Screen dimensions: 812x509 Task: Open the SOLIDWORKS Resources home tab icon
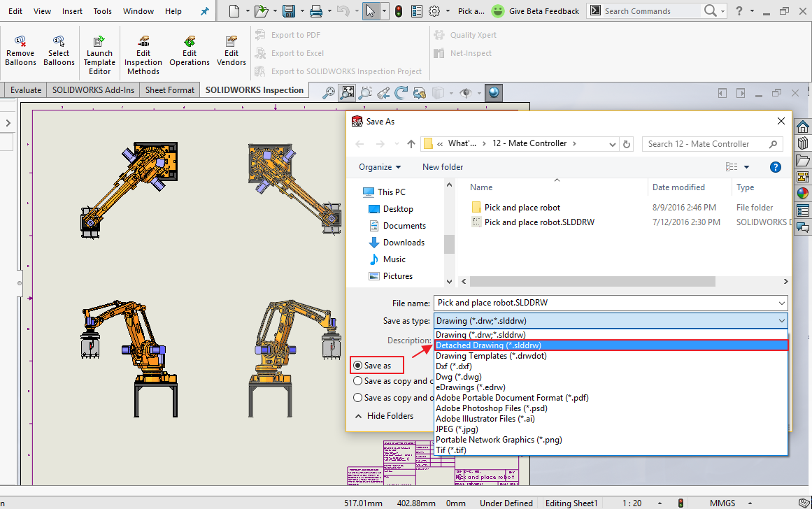(803, 127)
